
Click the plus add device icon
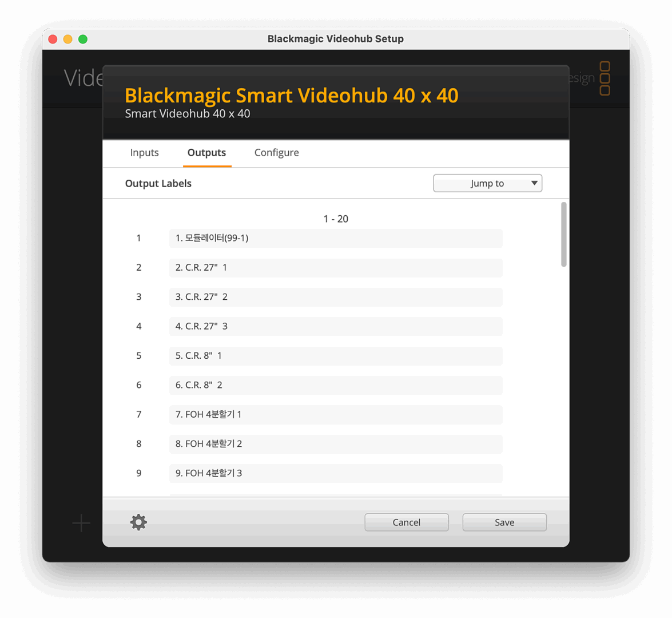tap(81, 523)
